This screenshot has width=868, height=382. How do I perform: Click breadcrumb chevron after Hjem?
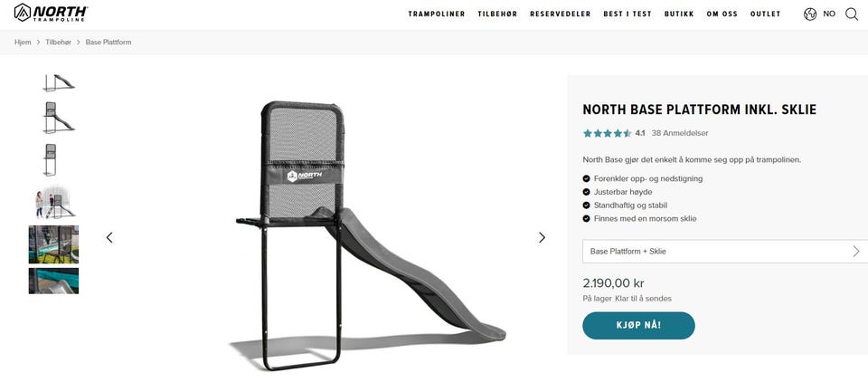click(x=39, y=43)
